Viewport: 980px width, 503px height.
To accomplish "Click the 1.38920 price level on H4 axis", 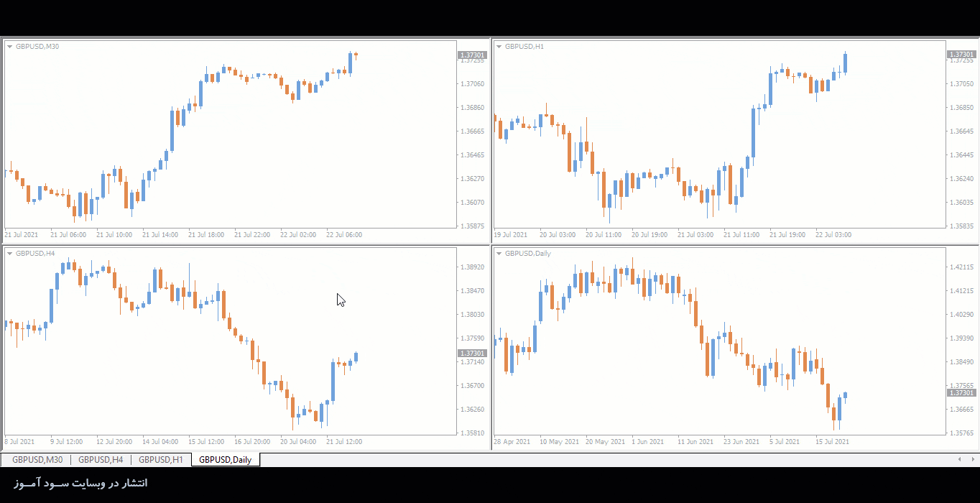I will tap(471, 267).
